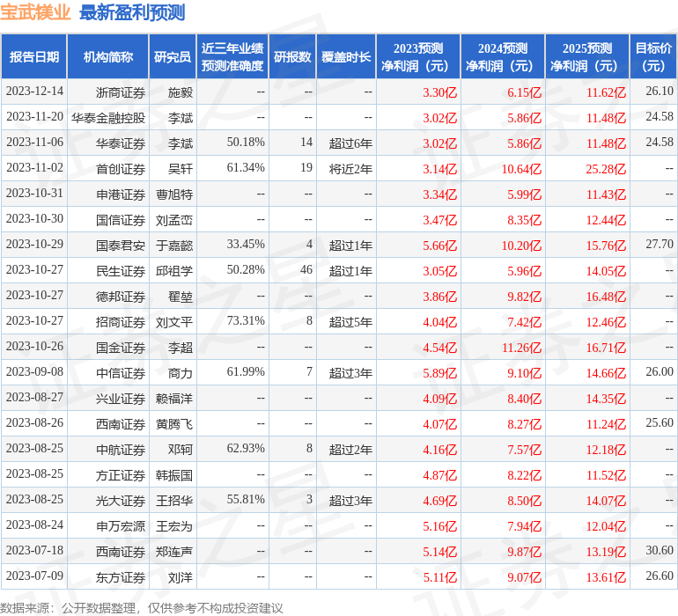Viewport: 678px width, 616px height.
Task: Click the 机构简称 column header
Action: [108, 56]
